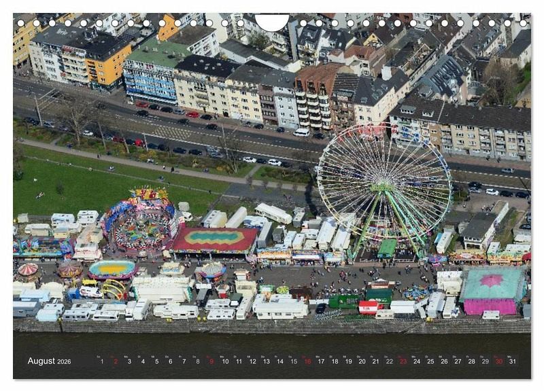The width and height of the screenshot is (544, 392).
Task: Select the red Sunday date 2
Action: click(x=116, y=361)
